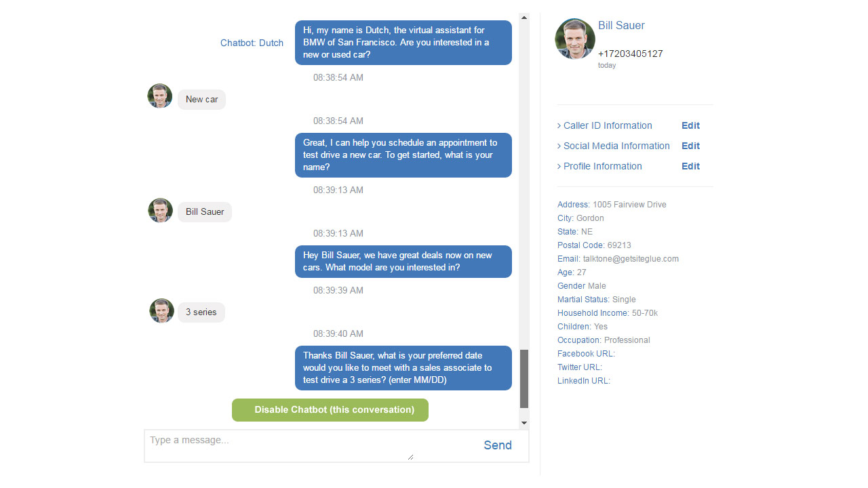Click the chat scrollbar thumb
The image size is (868, 488).
pyautogui.click(x=524, y=378)
